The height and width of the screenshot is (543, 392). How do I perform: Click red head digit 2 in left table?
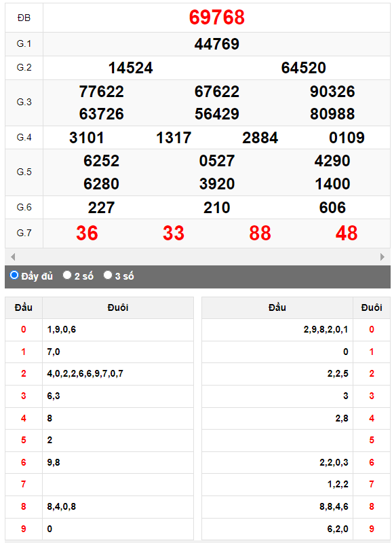point(24,374)
